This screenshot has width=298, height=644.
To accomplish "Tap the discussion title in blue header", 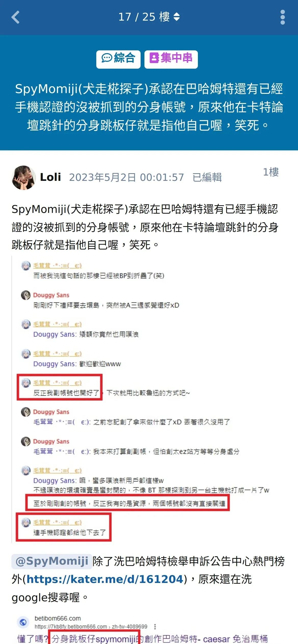I will pos(149,107).
